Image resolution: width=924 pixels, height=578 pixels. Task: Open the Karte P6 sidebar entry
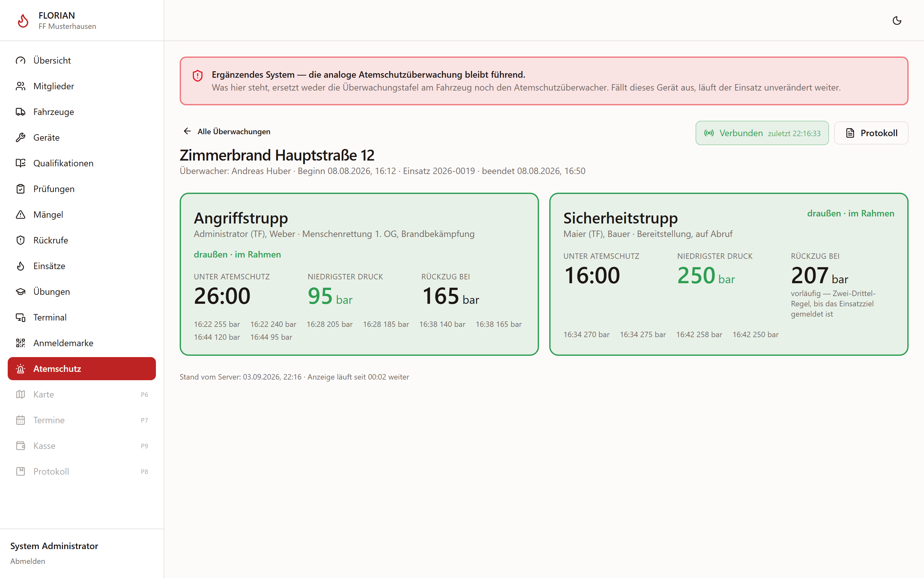tap(82, 394)
